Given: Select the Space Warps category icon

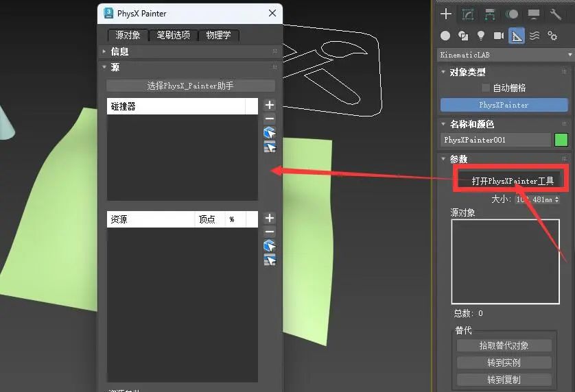Looking at the screenshot, I should 535,36.
